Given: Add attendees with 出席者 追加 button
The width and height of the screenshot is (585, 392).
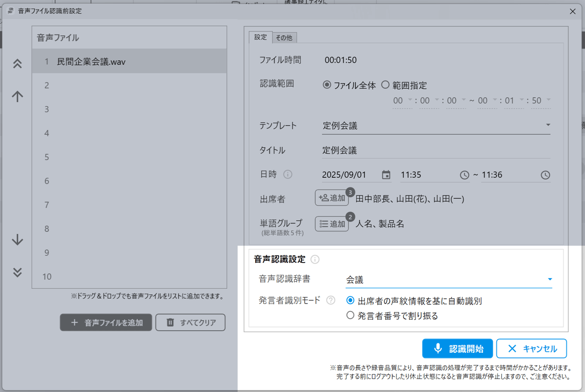Looking at the screenshot, I should [332, 198].
